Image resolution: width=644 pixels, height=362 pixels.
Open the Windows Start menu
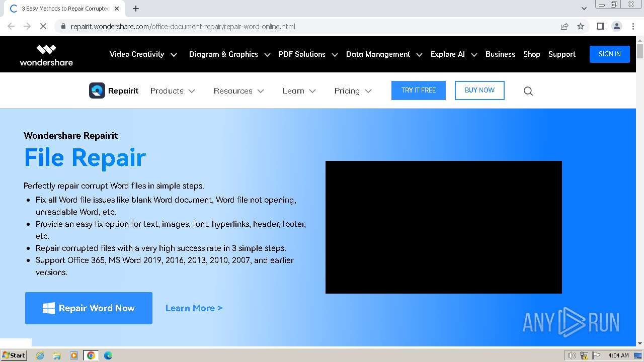14,355
